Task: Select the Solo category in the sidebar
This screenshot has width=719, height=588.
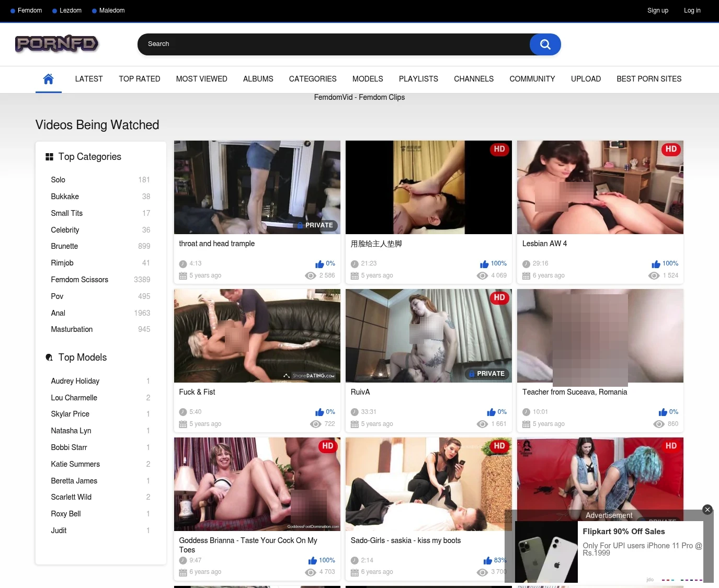Action: (x=58, y=180)
